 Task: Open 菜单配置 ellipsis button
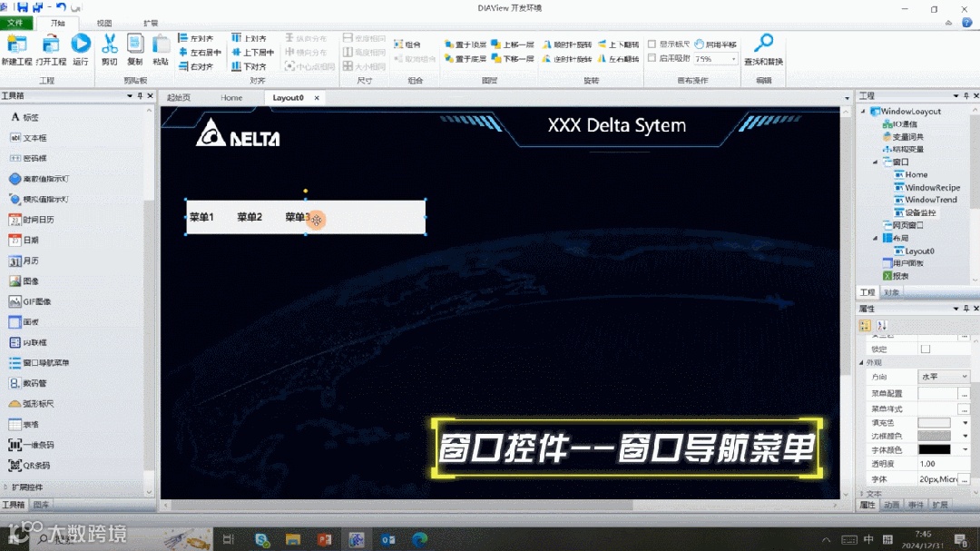coord(965,393)
